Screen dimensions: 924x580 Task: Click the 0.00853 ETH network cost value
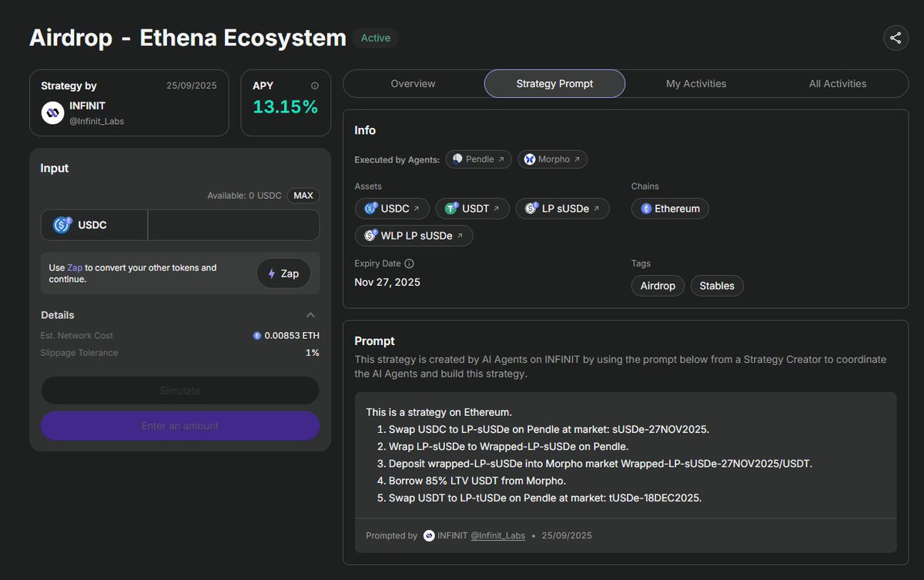pyautogui.click(x=292, y=336)
